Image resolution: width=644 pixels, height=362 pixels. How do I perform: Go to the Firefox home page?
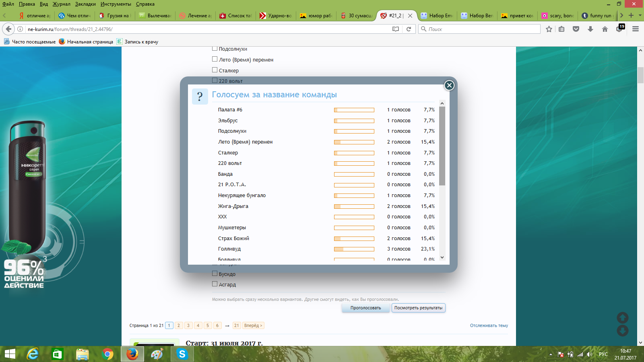pos(605,29)
